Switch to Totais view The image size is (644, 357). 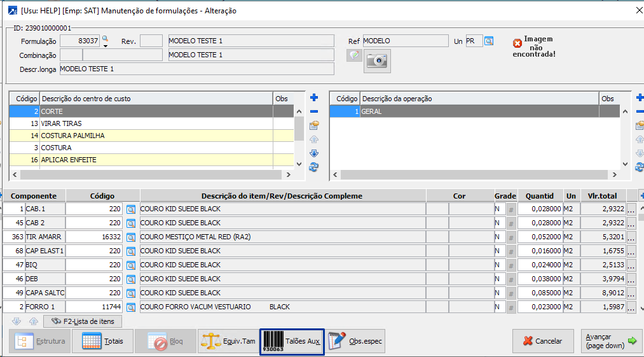pyautogui.click(x=103, y=341)
